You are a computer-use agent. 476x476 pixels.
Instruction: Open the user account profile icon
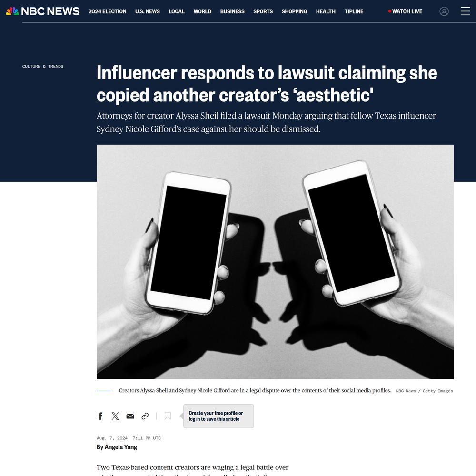pos(444,11)
